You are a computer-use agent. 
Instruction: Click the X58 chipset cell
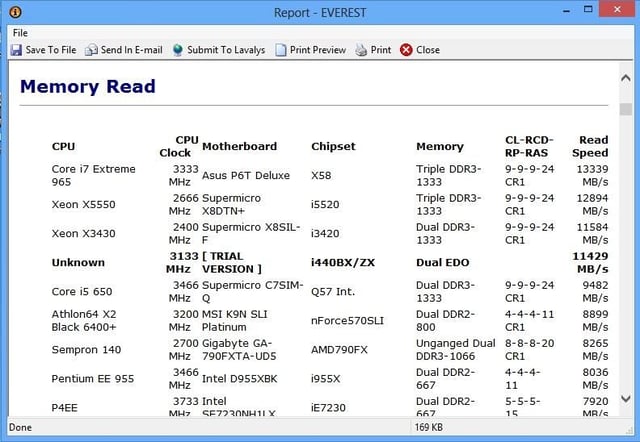[x=321, y=175]
